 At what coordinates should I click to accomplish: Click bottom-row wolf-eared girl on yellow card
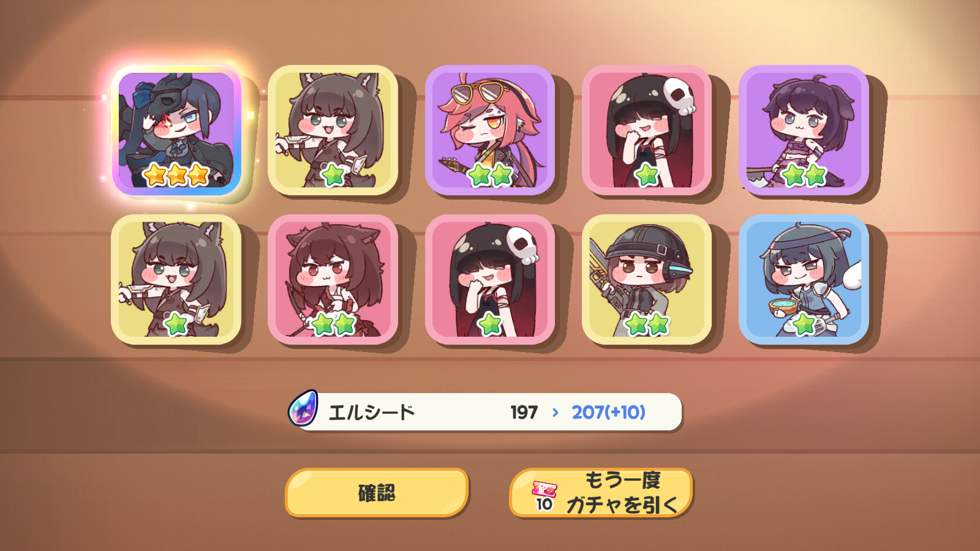coord(176,279)
